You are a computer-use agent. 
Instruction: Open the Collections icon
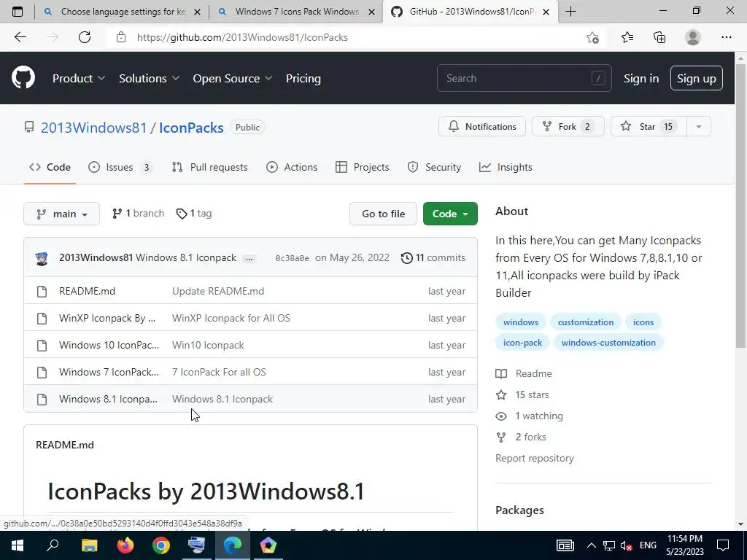tap(659, 37)
